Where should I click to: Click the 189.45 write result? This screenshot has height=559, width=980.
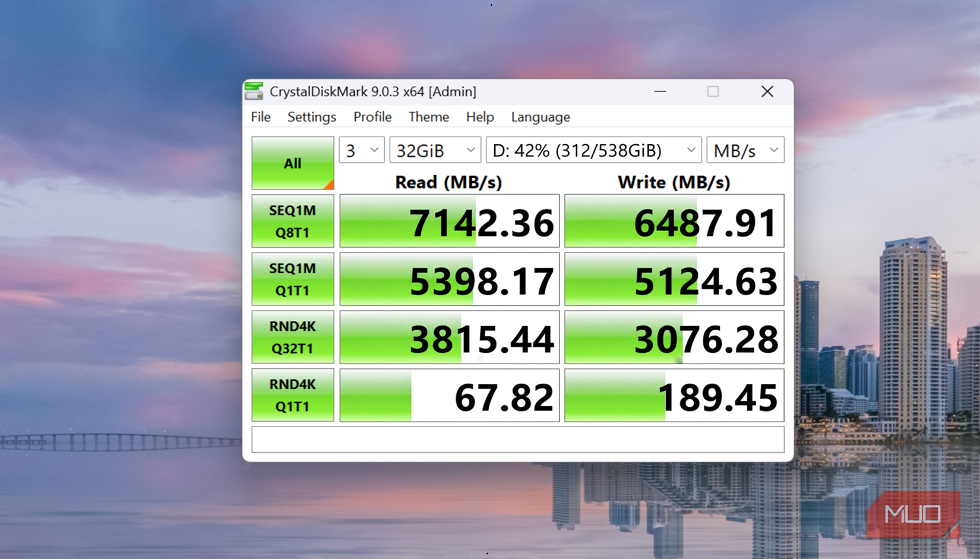pyautogui.click(x=674, y=395)
